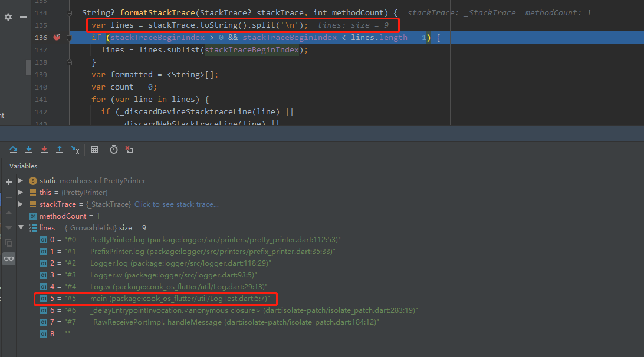
Task: Click the Step Out icon
Action: 60,150
